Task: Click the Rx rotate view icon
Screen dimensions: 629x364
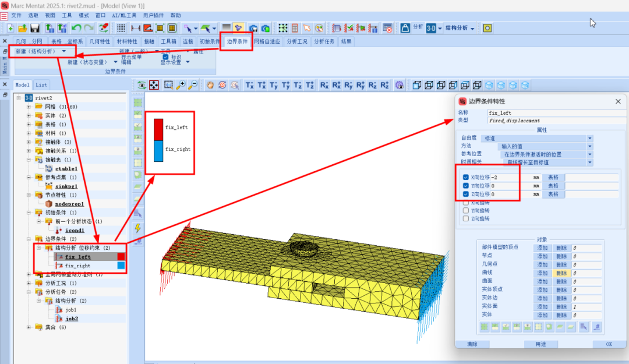Action: (324, 85)
